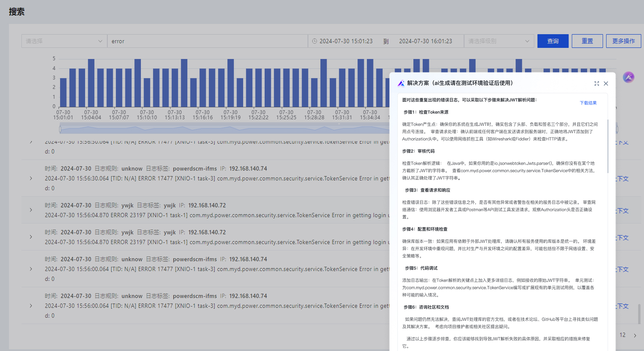Expand the solution panel to fullscreen
This screenshot has height=351, width=644.
click(596, 83)
